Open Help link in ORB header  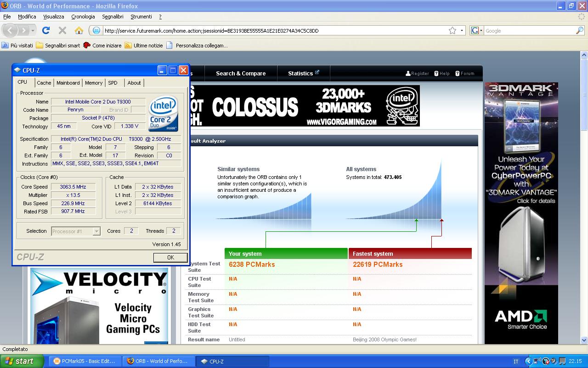441,73
